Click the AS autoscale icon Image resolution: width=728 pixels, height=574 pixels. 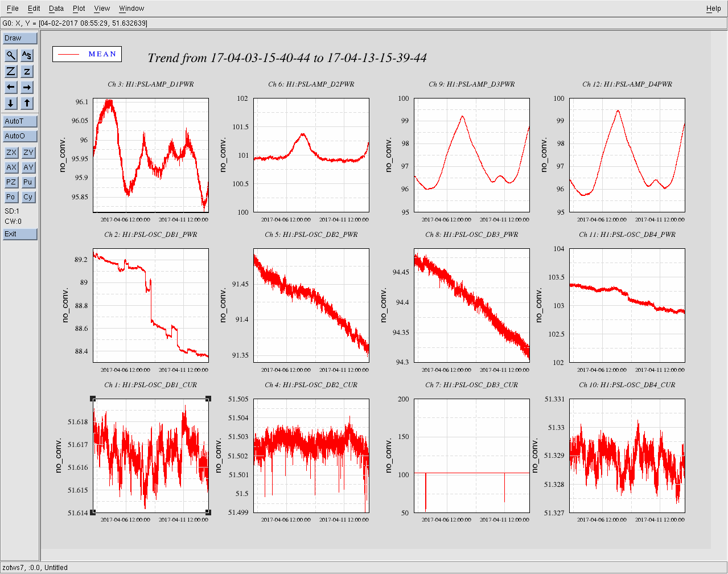pos(27,55)
